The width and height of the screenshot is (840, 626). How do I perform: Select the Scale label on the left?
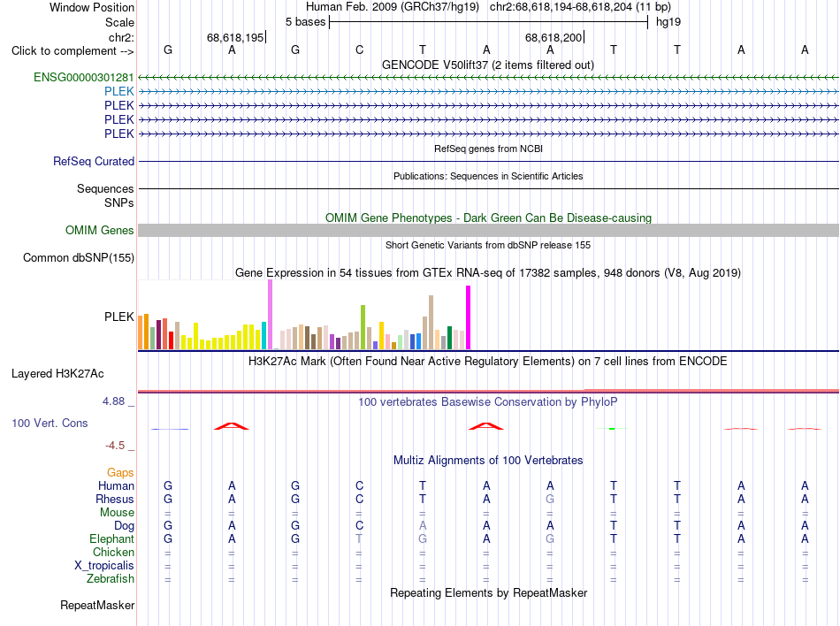coord(119,22)
